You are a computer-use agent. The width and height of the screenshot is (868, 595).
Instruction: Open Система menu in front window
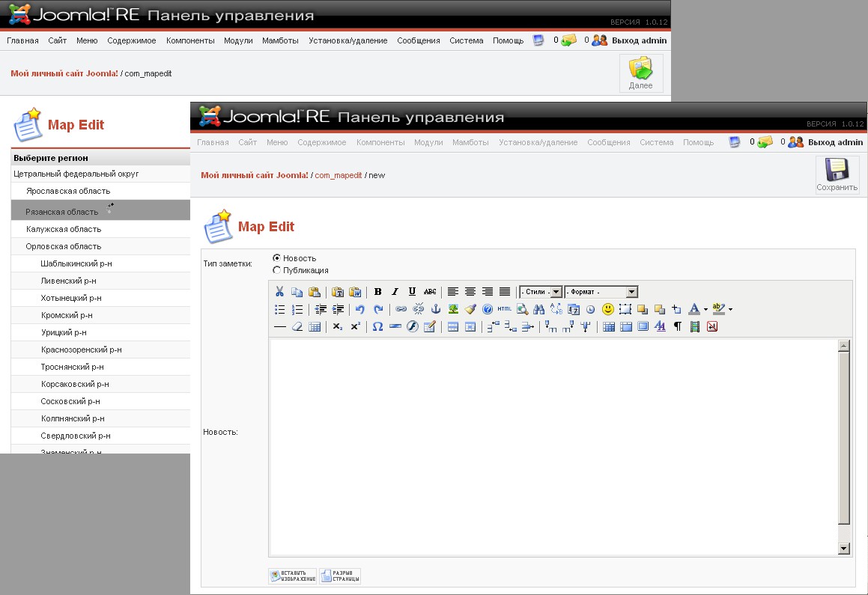tap(657, 142)
